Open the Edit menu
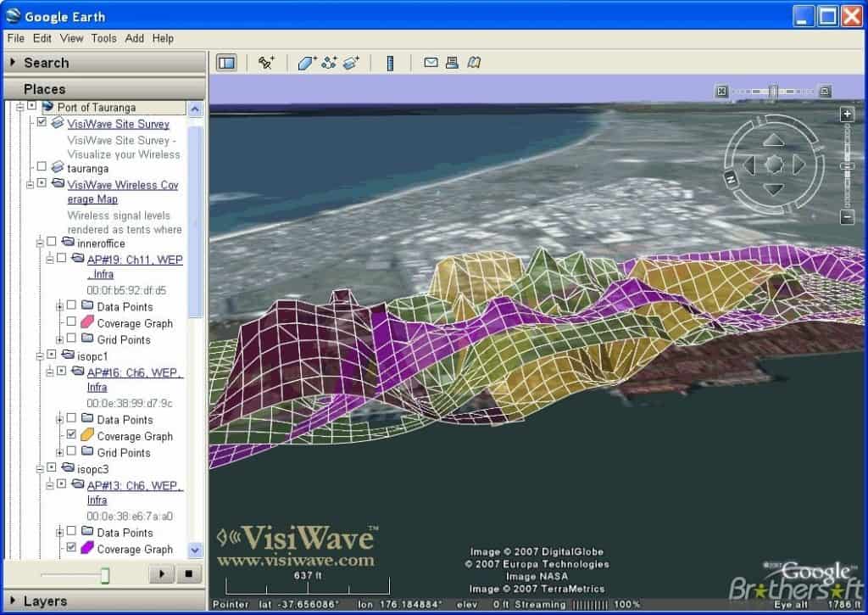This screenshot has width=868, height=615. click(x=42, y=38)
